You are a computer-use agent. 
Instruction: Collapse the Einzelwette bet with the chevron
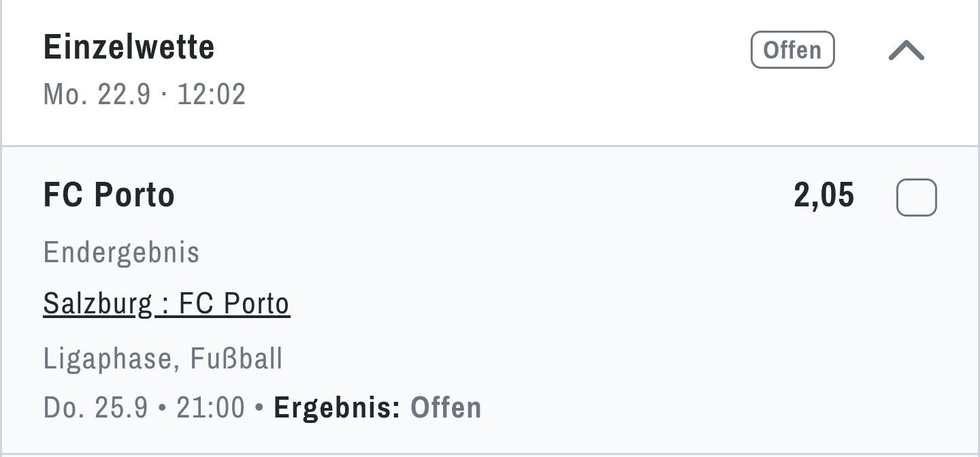pos(906,50)
